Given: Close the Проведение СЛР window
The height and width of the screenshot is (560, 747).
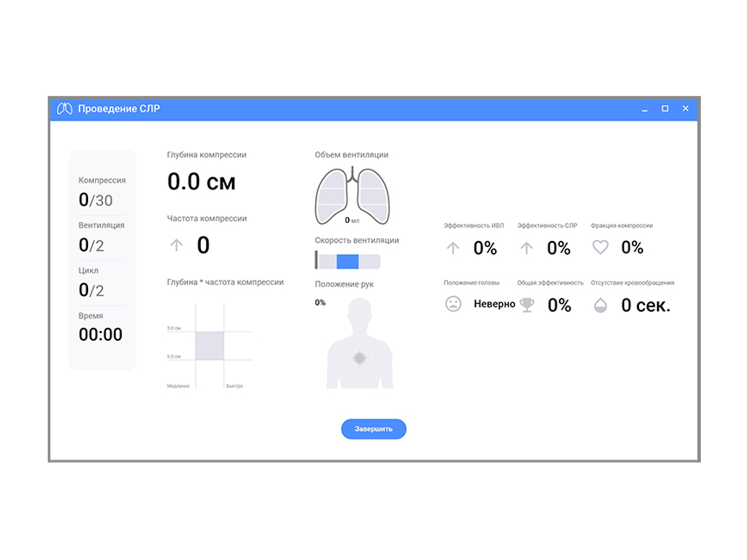Looking at the screenshot, I should 685,108.
